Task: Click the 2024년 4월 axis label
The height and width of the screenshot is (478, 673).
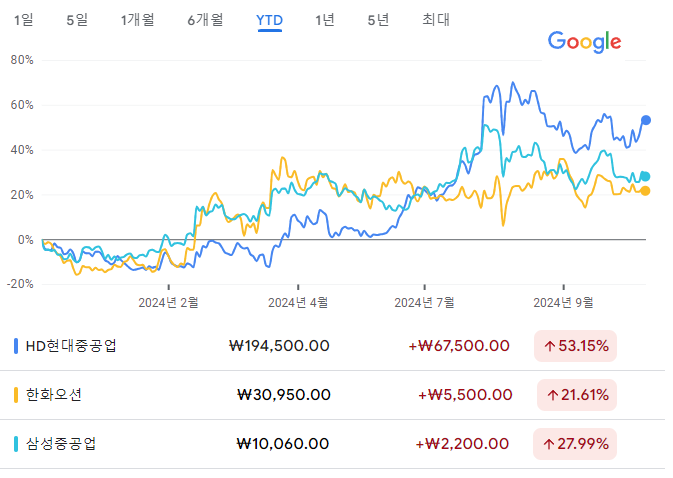Action: 298,303
